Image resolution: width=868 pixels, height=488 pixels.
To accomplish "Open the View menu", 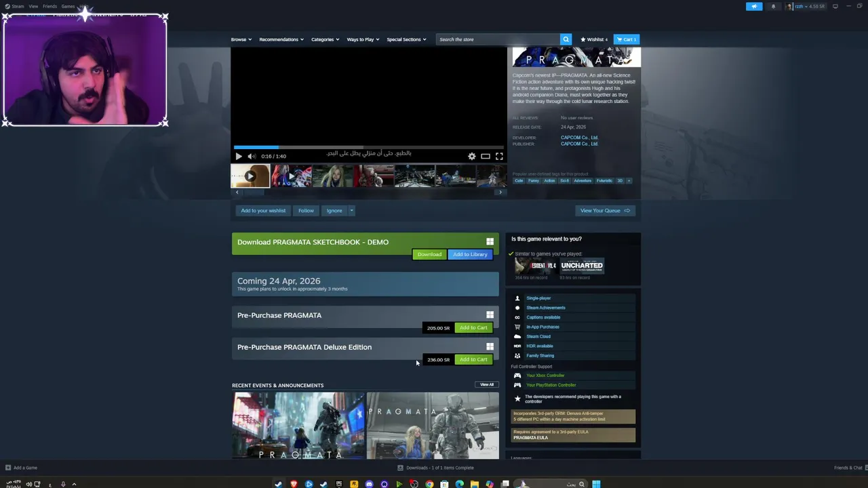I will [x=33, y=6].
